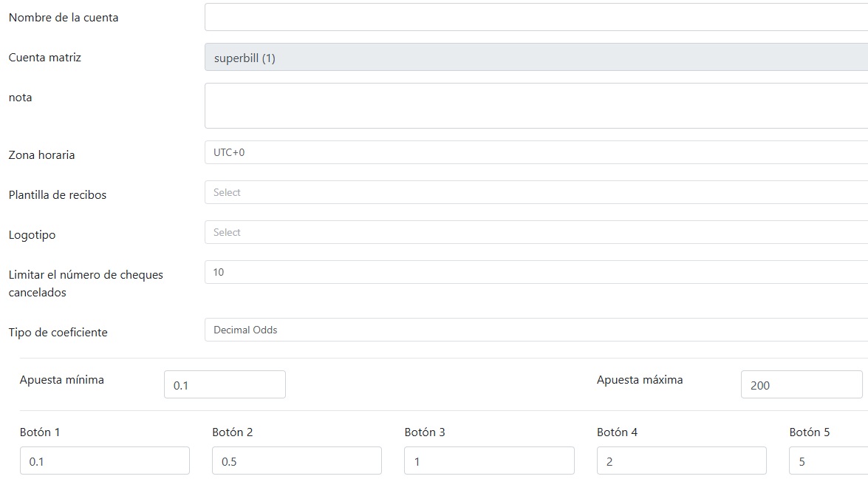
Task: Edit the Botón 5 value field
Action: (x=829, y=461)
